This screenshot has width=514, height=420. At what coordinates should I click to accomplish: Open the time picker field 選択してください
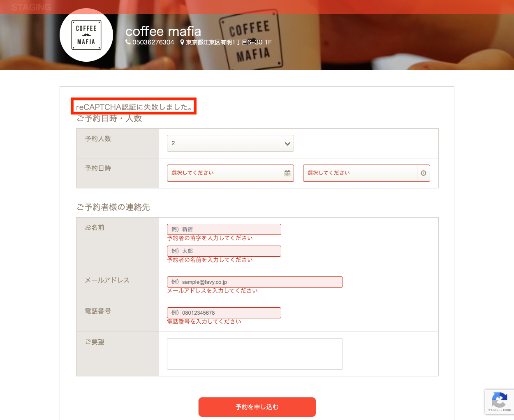tap(366, 173)
